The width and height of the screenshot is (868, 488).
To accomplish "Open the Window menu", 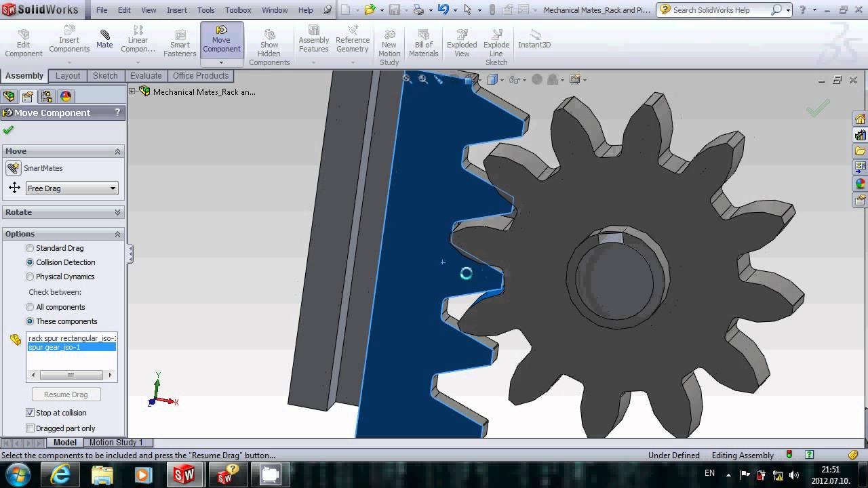I will point(275,10).
